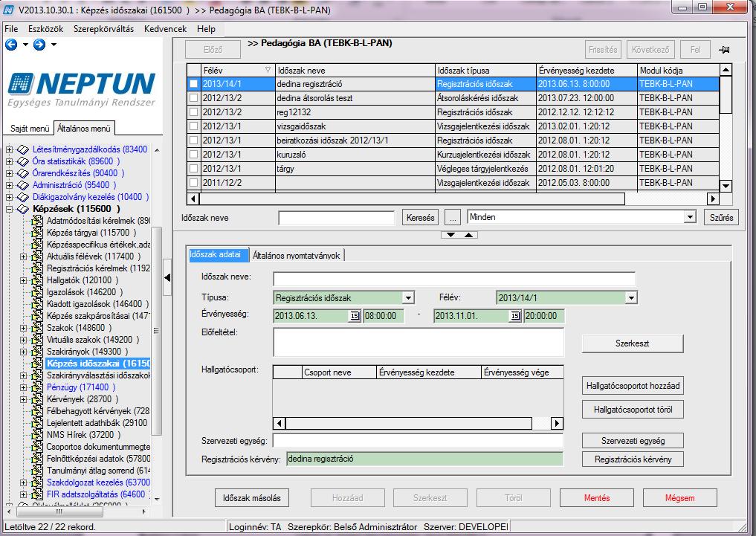Screen dimensions: 756x536
Task: Click the up triangle below the table
Action: [x=468, y=235]
